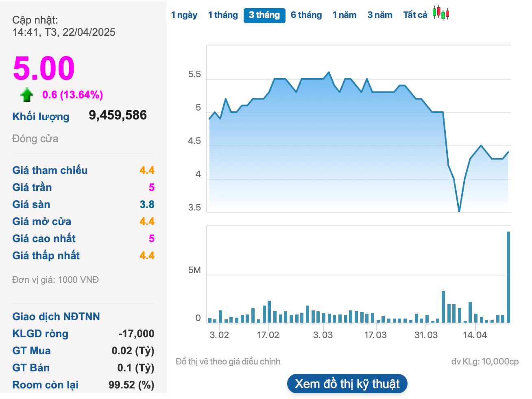This screenshot has width=532, height=399.
Task: Select the 3 tháng time range
Action: pos(264,15)
